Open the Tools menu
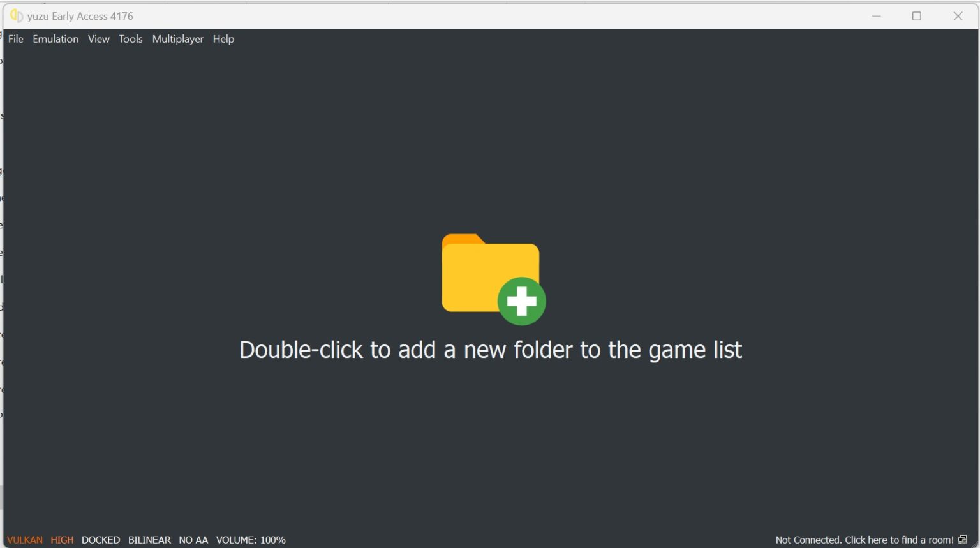980x548 pixels. coord(131,39)
